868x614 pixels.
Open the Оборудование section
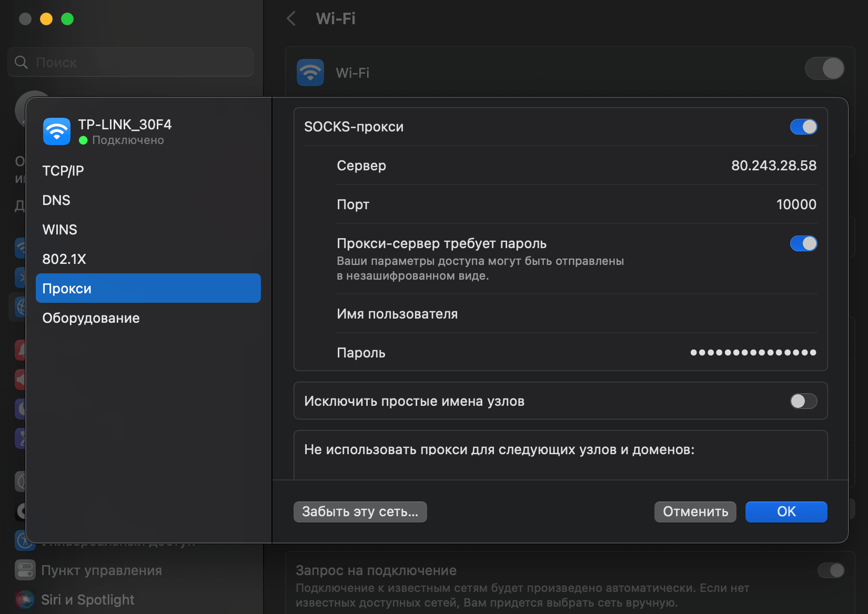click(x=148, y=318)
